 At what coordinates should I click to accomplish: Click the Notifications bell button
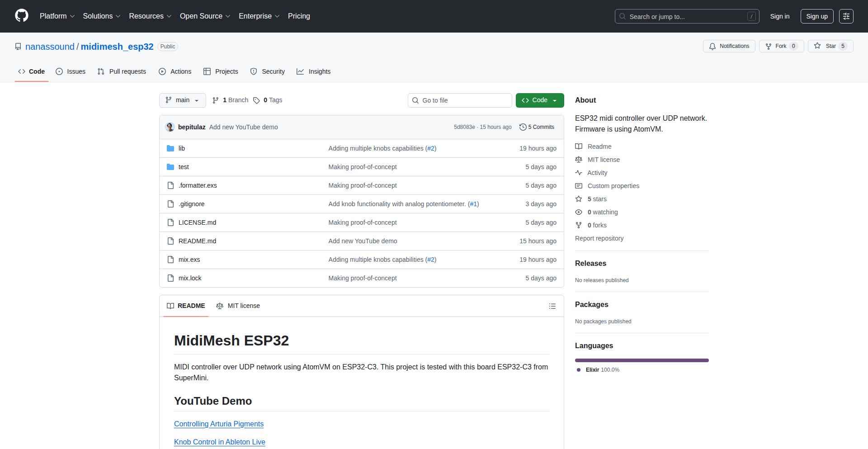point(729,46)
